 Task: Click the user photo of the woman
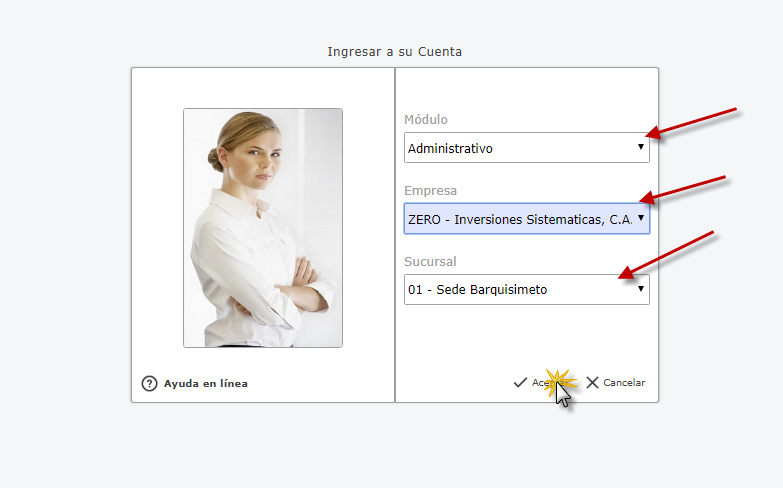pyautogui.click(x=263, y=228)
